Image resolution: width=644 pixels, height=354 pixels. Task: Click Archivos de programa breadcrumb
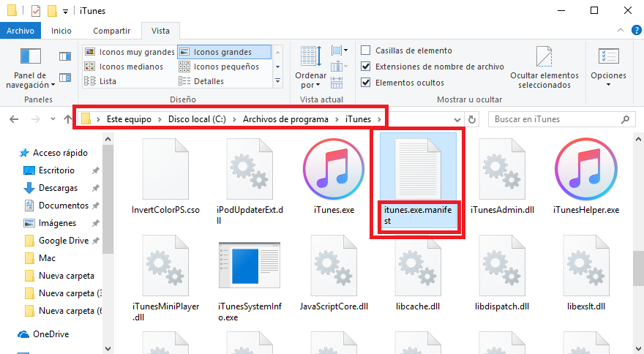285,119
